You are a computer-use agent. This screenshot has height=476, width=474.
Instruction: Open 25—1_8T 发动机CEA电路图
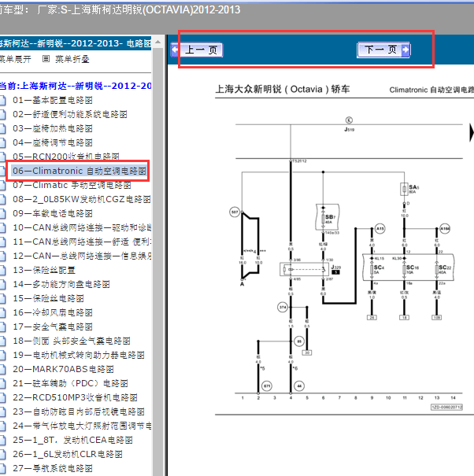click(x=72, y=440)
